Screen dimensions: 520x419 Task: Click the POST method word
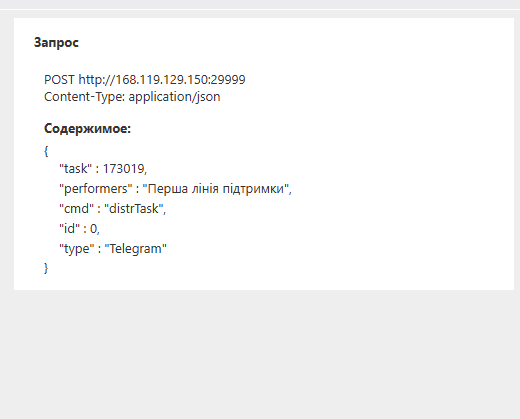click(59, 80)
